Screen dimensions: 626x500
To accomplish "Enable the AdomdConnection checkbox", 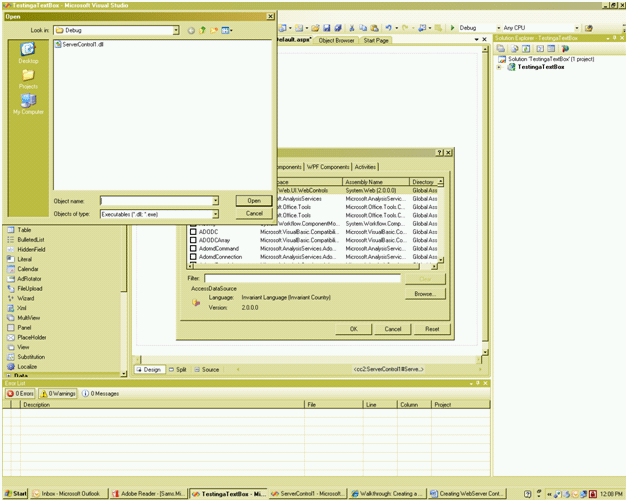I will (194, 257).
